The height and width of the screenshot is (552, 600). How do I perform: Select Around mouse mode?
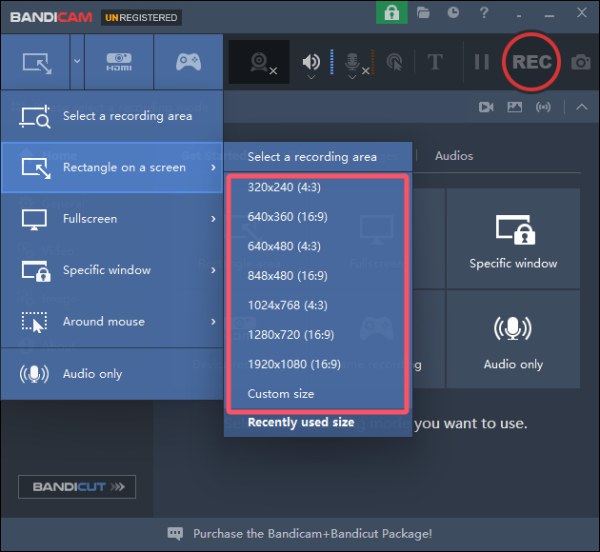(x=112, y=321)
